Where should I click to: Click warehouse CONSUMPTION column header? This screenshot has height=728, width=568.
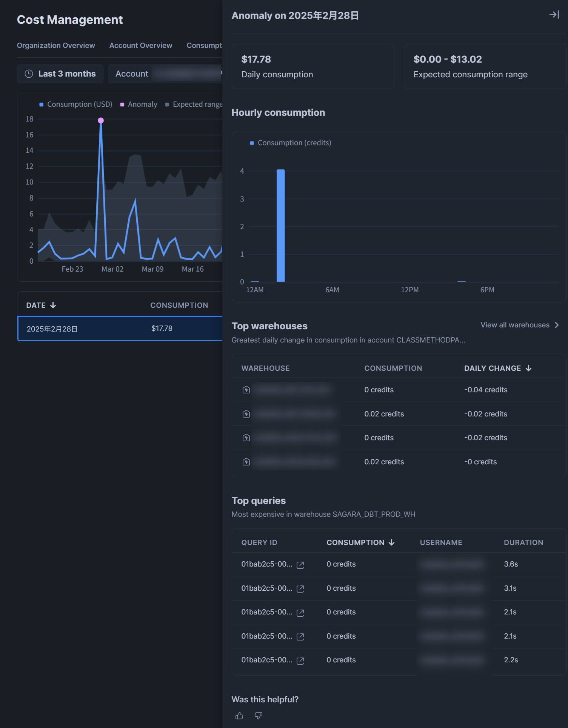[x=393, y=368]
